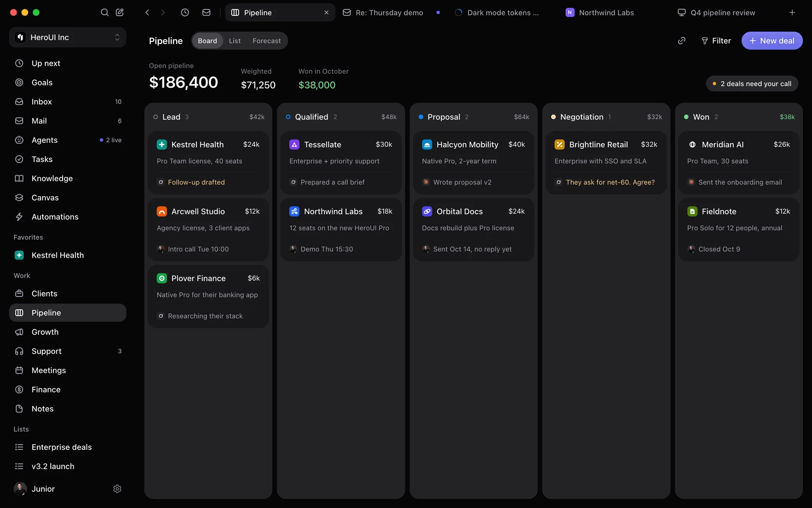
Task: Open the search magnifier icon
Action: tap(105, 12)
